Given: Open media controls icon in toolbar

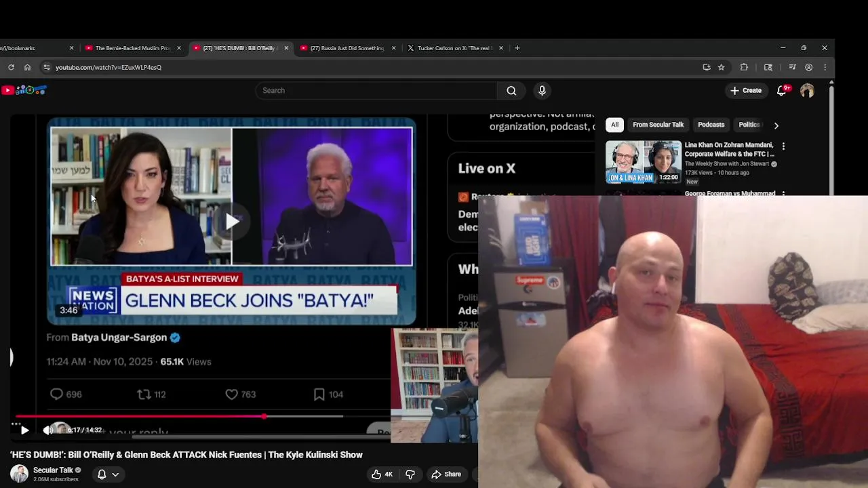Looking at the screenshot, I should (792, 67).
